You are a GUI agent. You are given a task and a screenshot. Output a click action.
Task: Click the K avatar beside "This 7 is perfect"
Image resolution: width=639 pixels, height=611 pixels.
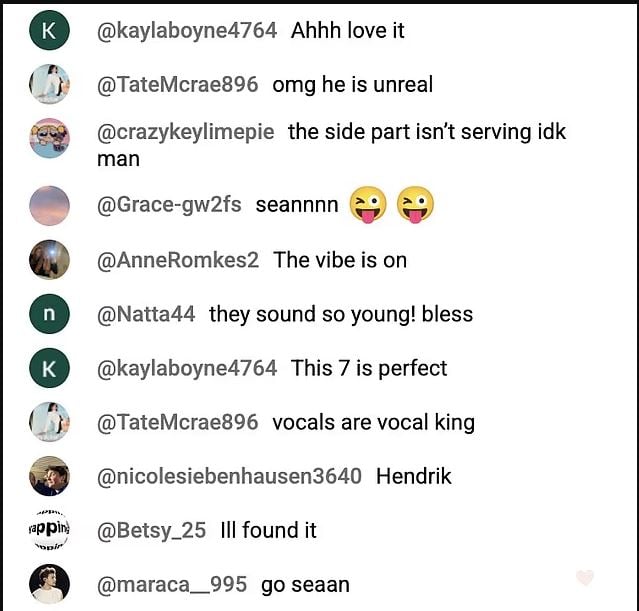click(x=49, y=368)
